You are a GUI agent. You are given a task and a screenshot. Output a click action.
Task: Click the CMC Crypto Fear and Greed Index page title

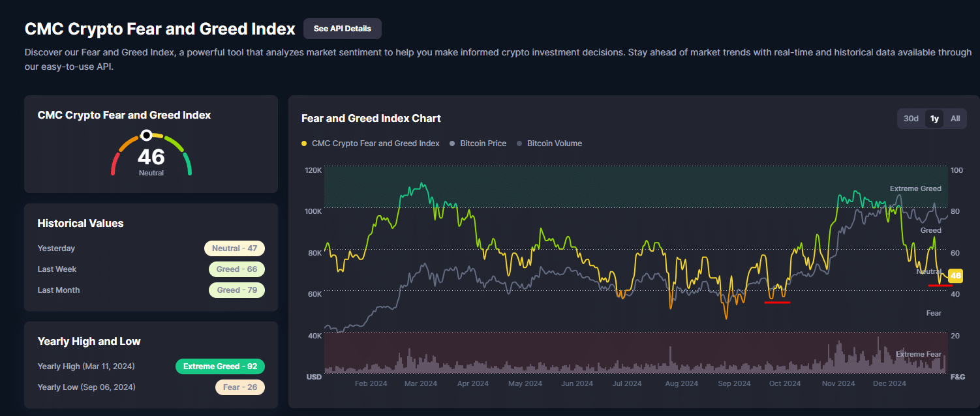pos(160,29)
